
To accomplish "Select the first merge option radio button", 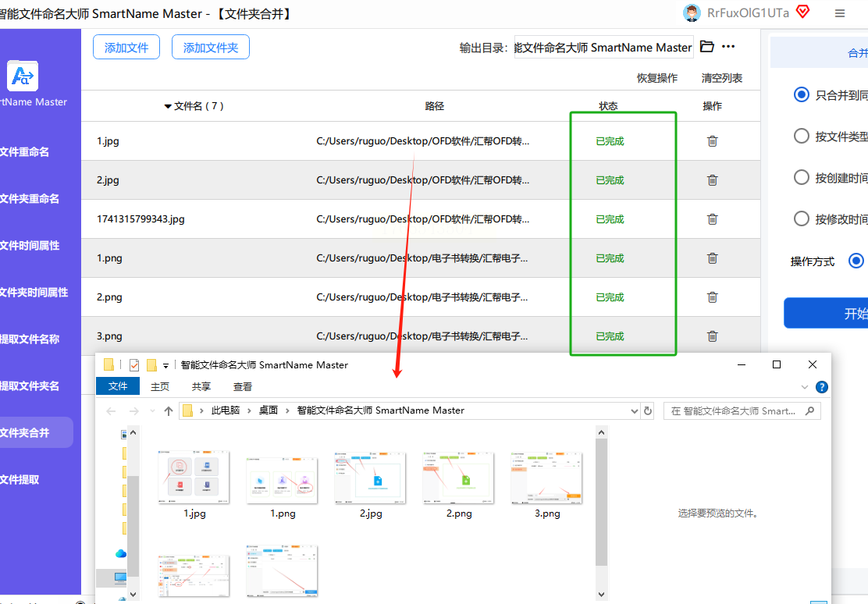I will pos(801,94).
